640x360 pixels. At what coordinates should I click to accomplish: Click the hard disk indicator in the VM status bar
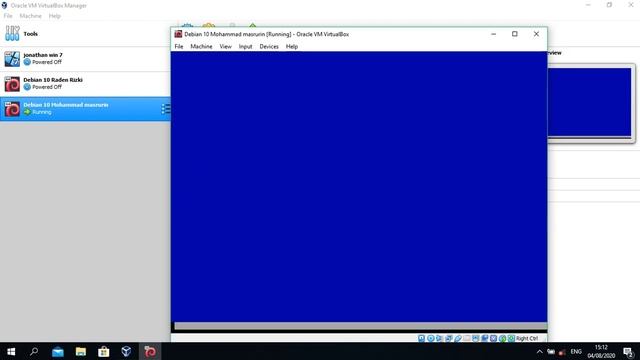pos(421,338)
